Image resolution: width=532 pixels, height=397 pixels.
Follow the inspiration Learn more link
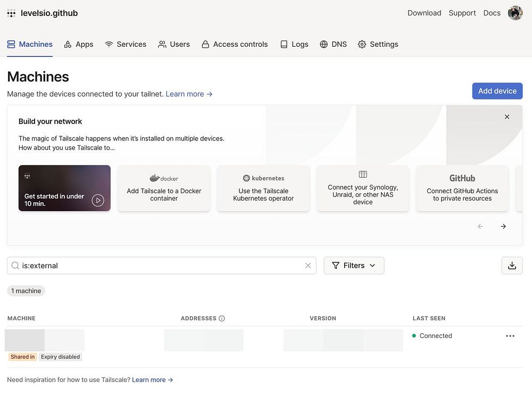(x=152, y=379)
